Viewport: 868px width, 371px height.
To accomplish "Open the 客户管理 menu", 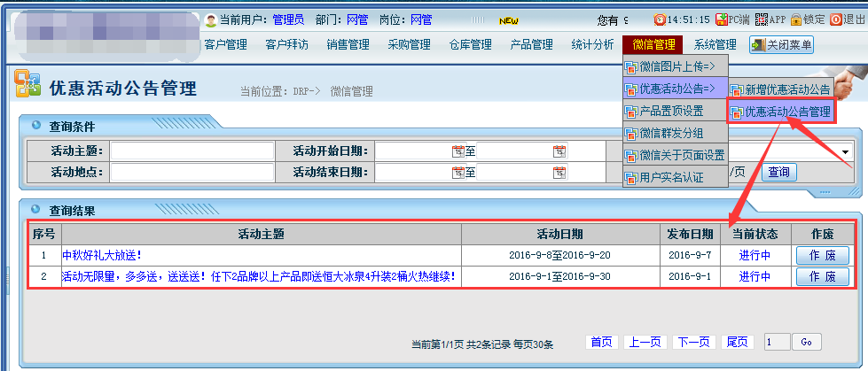I will [x=225, y=44].
